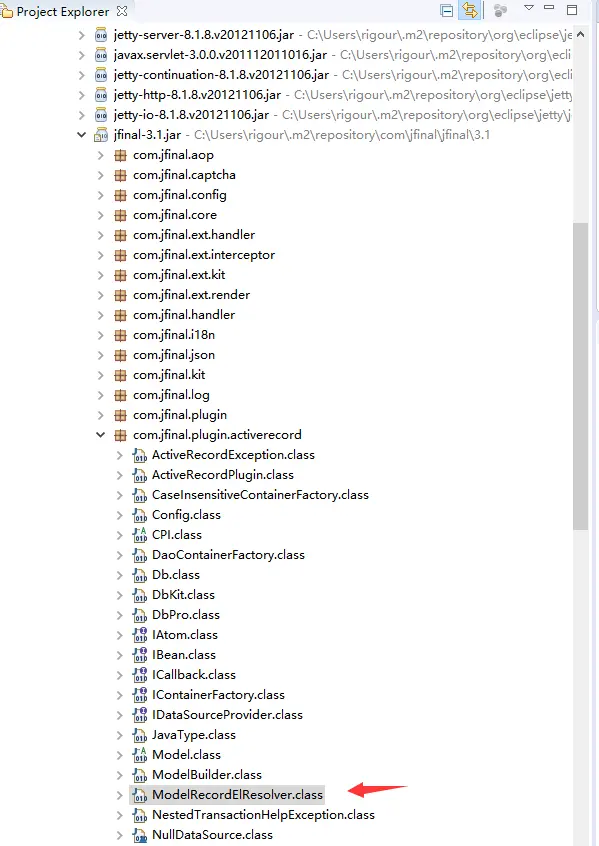This screenshot has width=599, height=846.
Task: Select com.jfinal.plugin package
Action: 180,415
